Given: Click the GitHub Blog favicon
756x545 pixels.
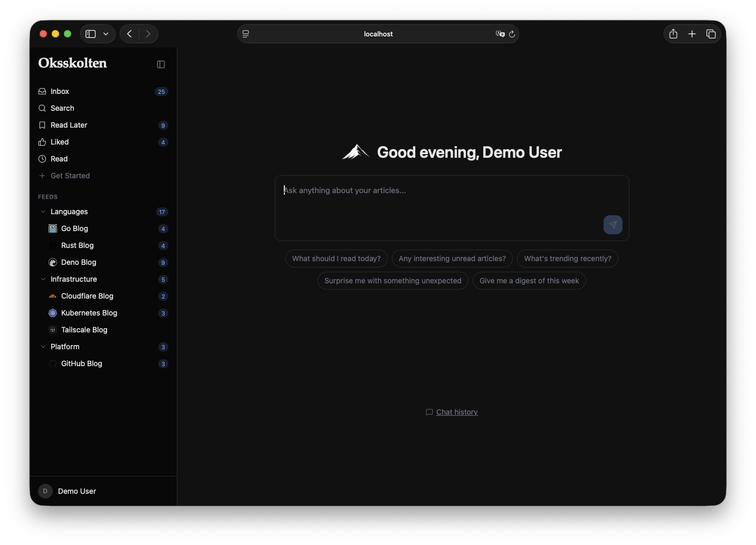Looking at the screenshot, I should click(x=53, y=364).
